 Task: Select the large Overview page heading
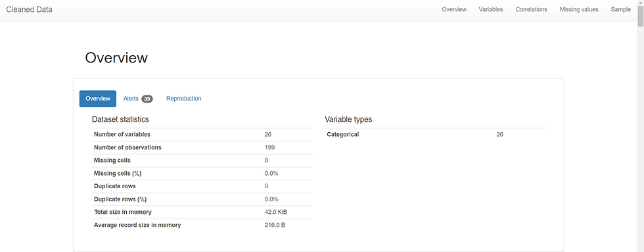point(116,58)
